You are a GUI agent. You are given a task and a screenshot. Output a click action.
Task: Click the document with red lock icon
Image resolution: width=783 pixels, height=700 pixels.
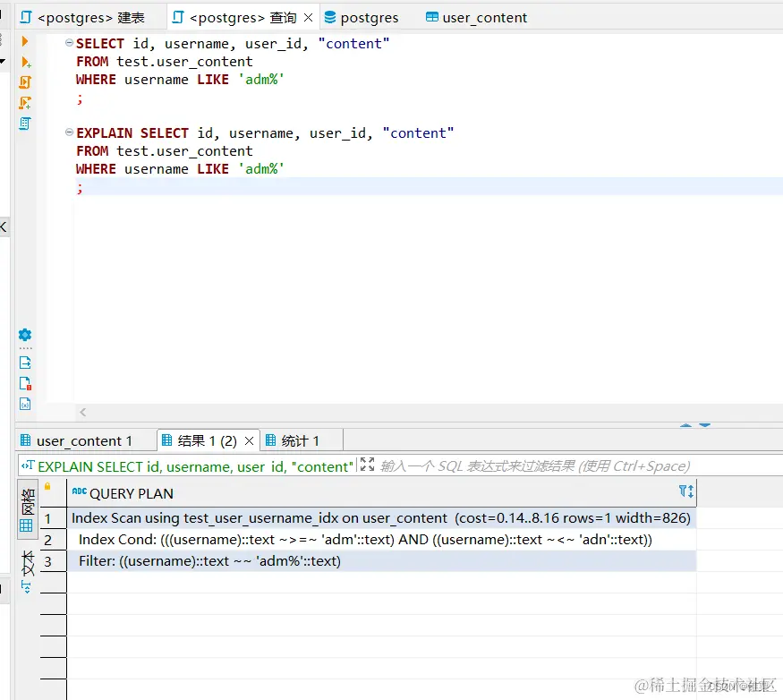(x=25, y=383)
